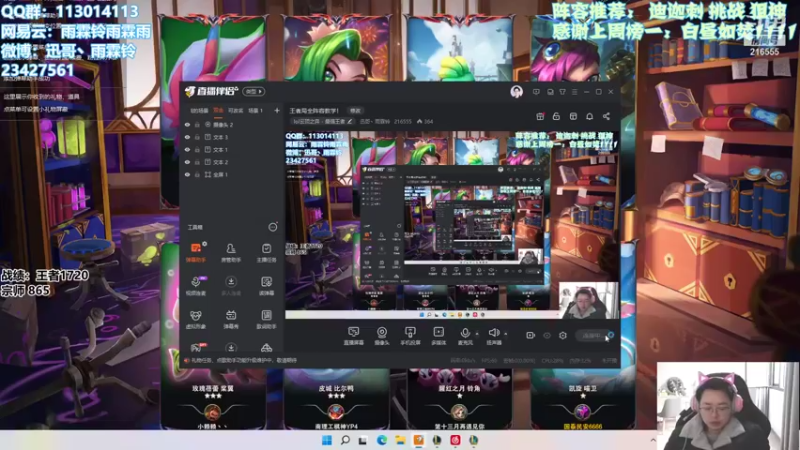
Task: Open the notification bell icon
Action: point(589,116)
